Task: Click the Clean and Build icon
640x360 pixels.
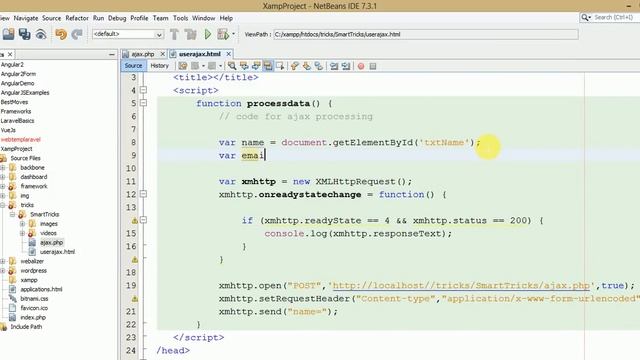Action: click(x=190, y=34)
